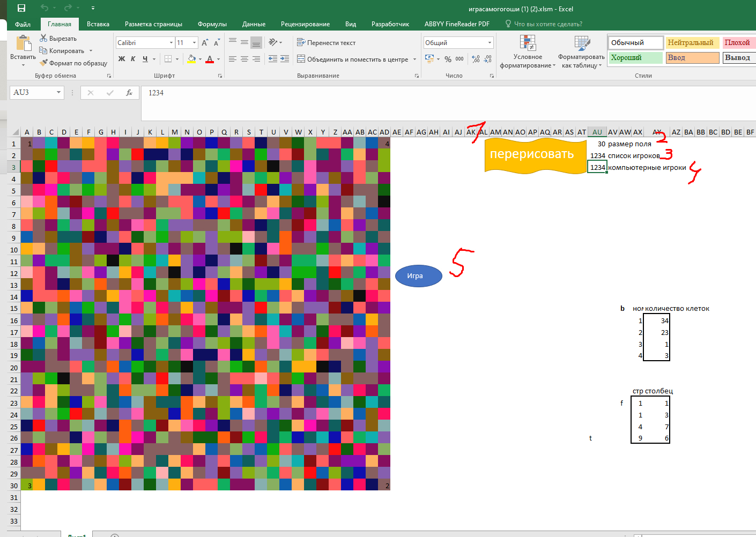Decrease decimal places shown
The image size is (756, 537).
coord(487,59)
